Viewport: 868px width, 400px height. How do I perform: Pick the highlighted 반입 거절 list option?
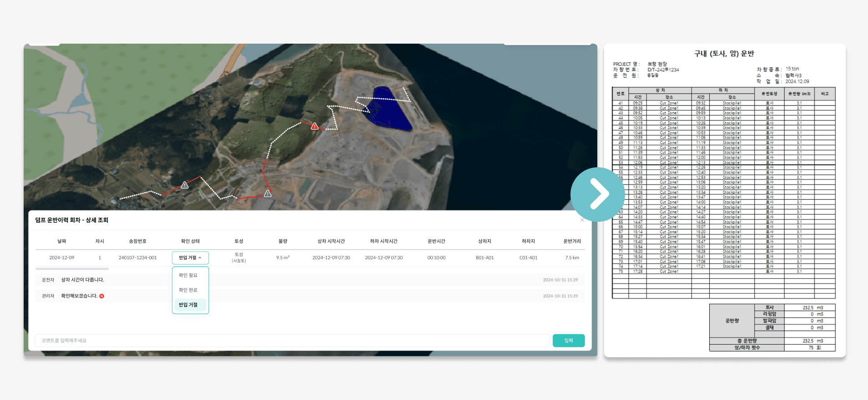188,305
